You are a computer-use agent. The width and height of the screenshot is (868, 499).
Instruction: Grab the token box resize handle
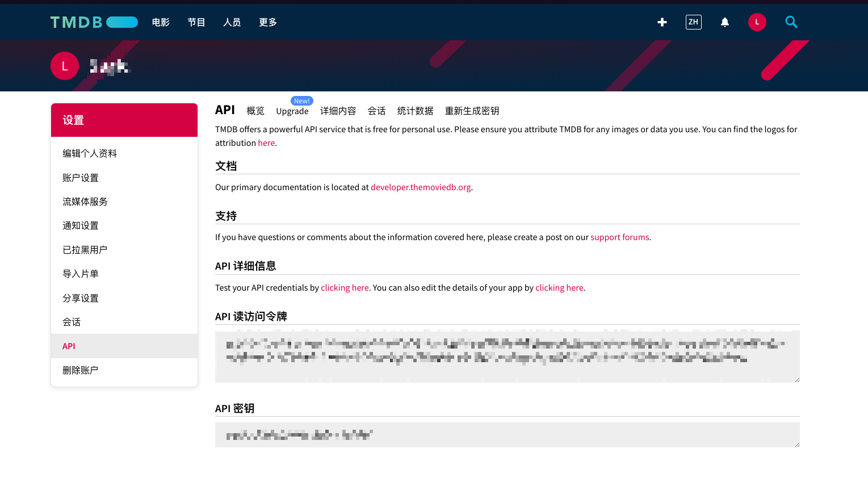pos(797,380)
